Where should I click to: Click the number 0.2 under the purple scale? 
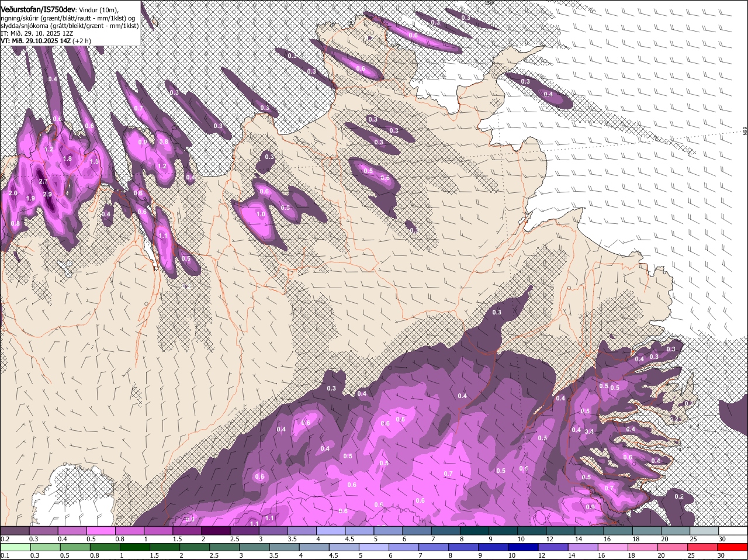point(5,539)
